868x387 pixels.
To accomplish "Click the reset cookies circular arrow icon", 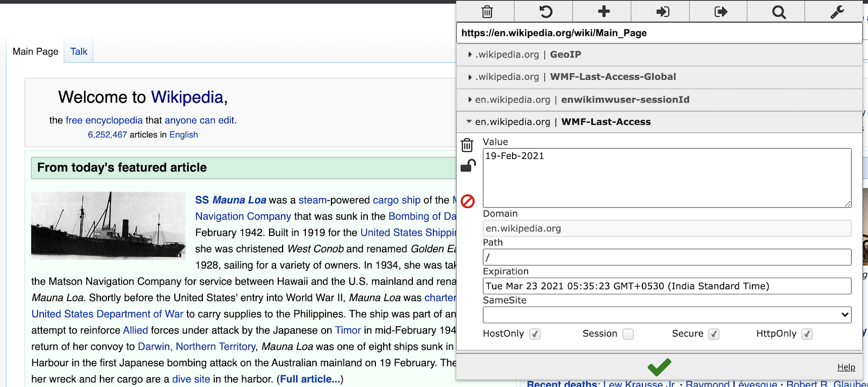I will click(545, 11).
